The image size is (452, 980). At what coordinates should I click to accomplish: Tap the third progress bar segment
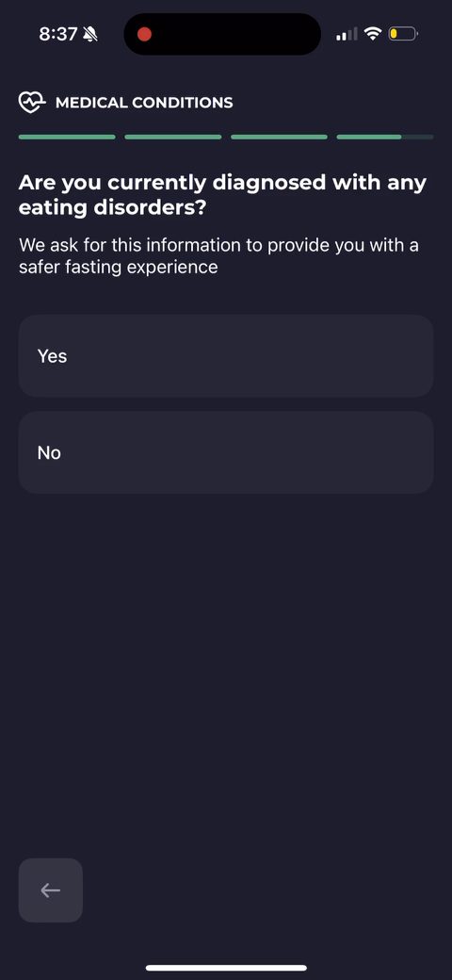[x=279, y=137]
